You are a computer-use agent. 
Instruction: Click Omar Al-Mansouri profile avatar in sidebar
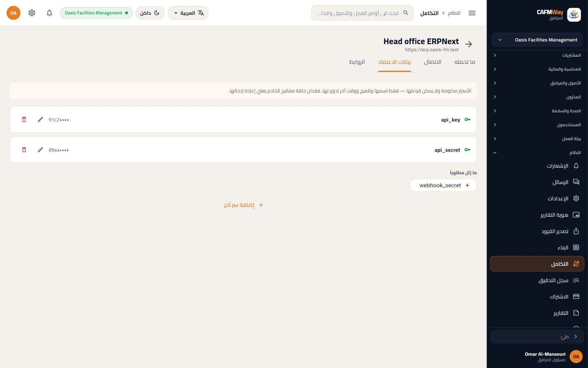(x=576, y=357)
